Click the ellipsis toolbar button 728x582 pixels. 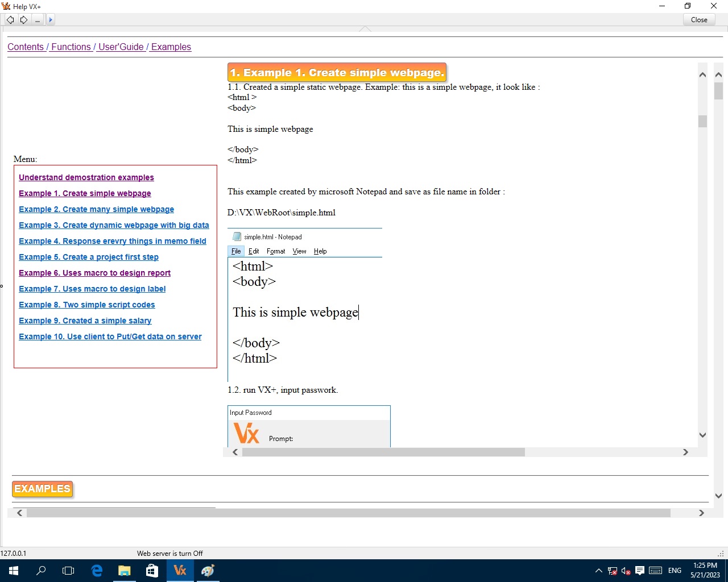[38, 20]
